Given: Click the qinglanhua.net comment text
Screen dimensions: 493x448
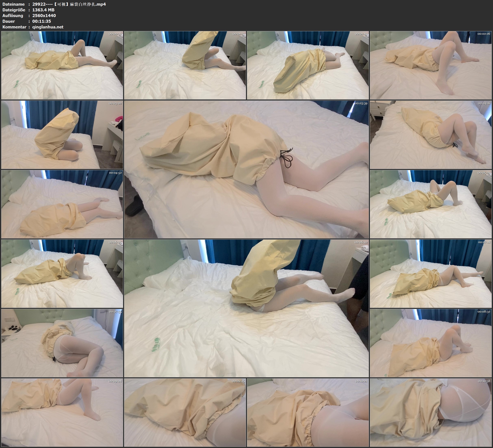Looking at the screenshot, I should pos(48,27).
